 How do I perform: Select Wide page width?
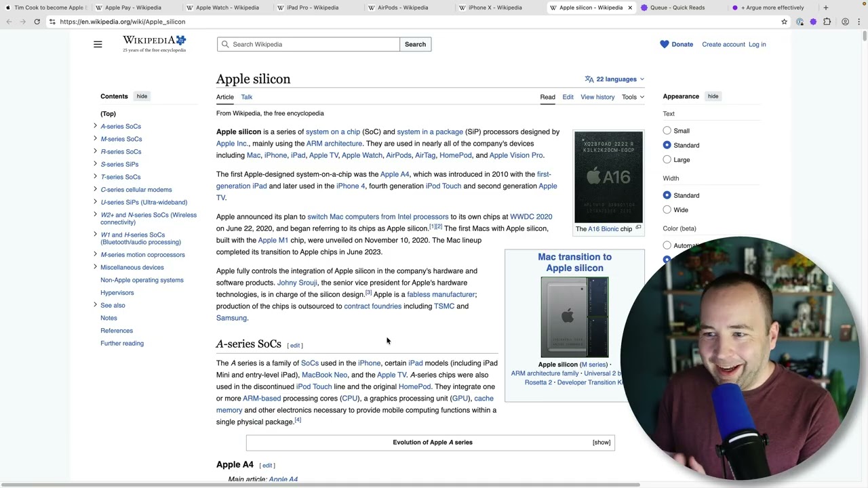coord(667,210)
